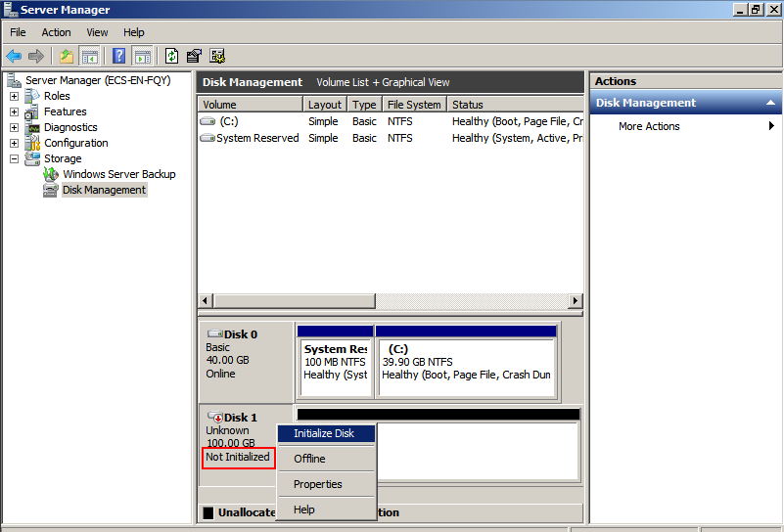Collapse the Disk Management actions section
784x532 pixels.
point(770,103)
